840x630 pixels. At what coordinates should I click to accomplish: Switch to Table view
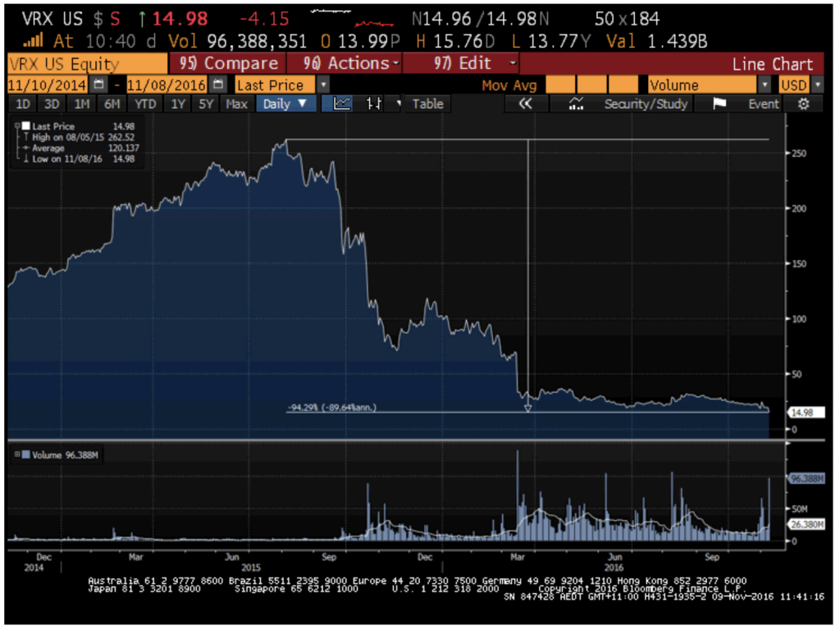pyautogui.click(x=427, y=103)
